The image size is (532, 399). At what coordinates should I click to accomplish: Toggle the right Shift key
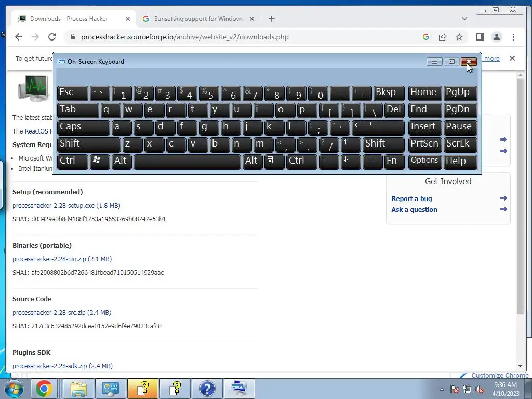pos(383,144)
